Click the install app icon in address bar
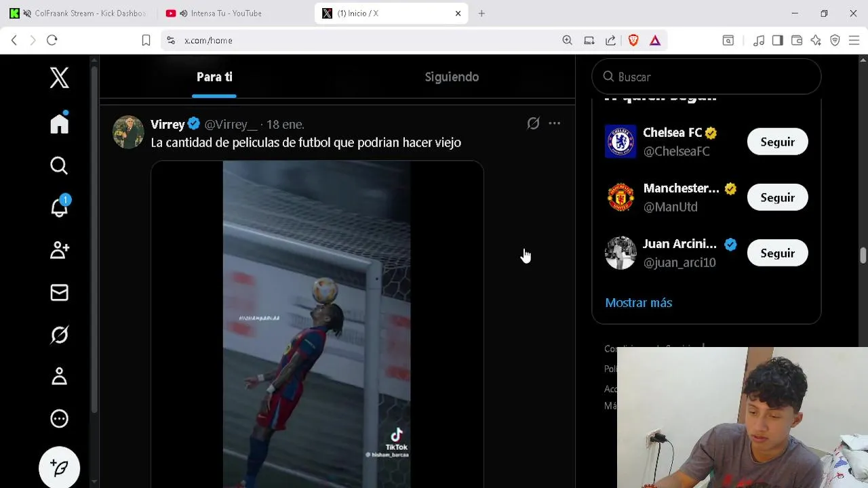 [x=589, y=41]
